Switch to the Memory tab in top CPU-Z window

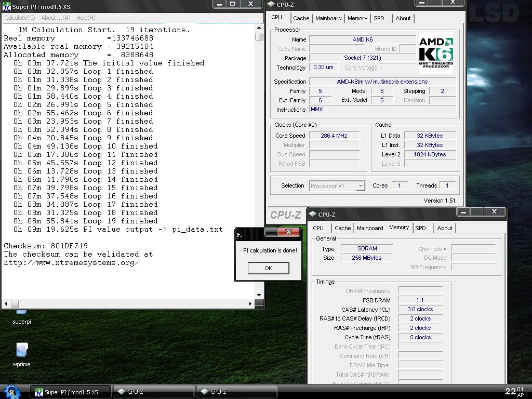[x=357, y=18]
